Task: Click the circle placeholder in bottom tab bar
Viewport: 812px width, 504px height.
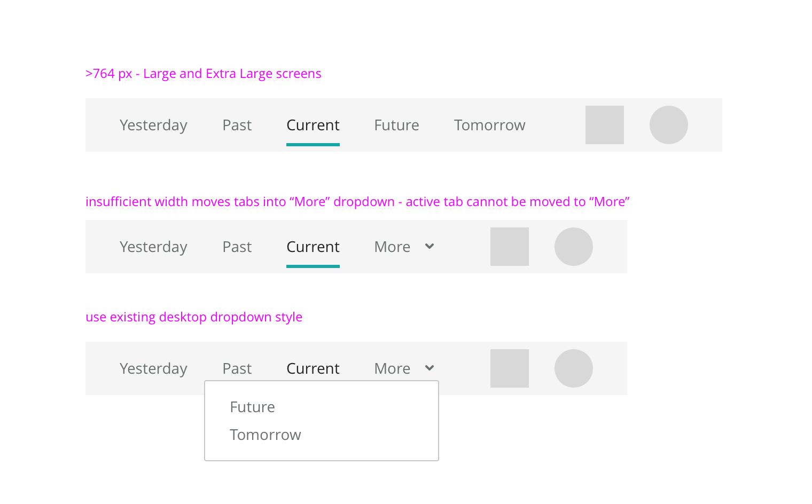Action: (x=573, y=368)
